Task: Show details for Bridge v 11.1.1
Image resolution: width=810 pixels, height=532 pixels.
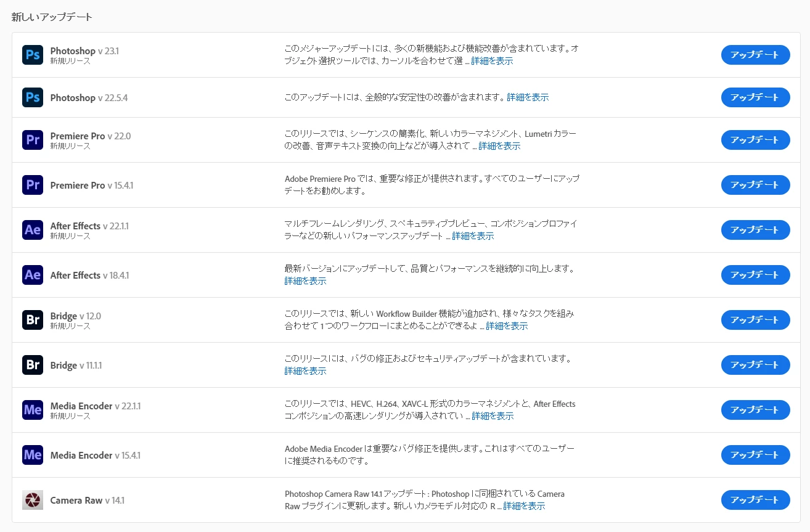Action: tap(305, 371)
